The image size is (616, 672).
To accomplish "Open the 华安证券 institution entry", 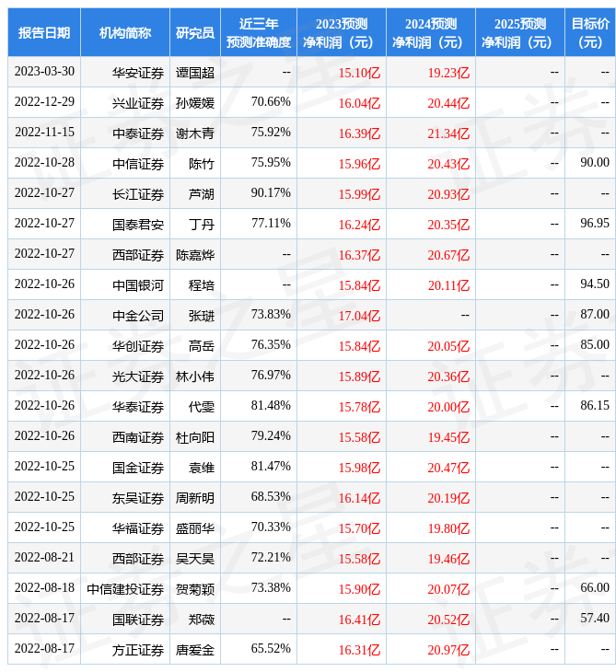I will pos(138,73).
